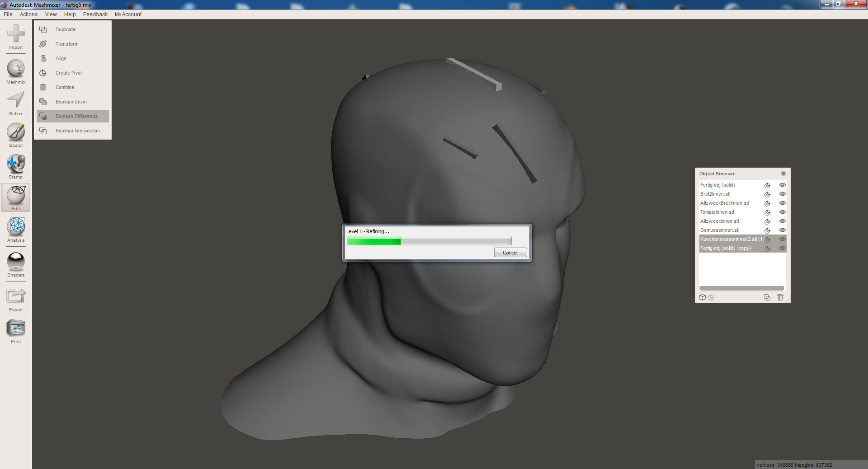Open the Import tool
868x469 pixels.
click(x=16, y=37)
